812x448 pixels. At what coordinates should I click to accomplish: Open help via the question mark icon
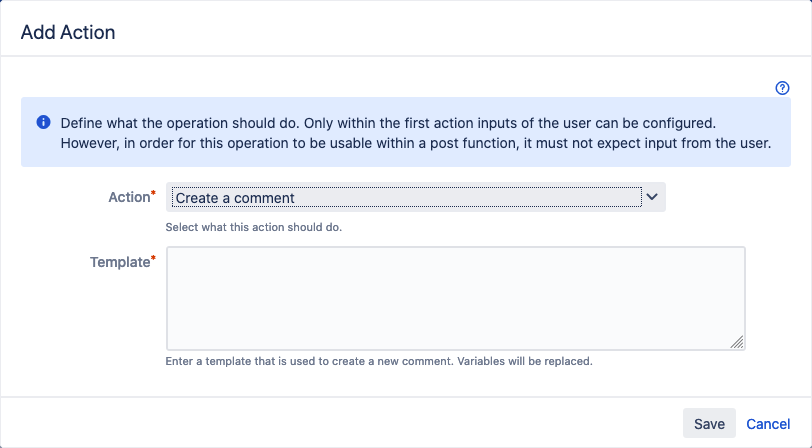click(x=782, y=88)
